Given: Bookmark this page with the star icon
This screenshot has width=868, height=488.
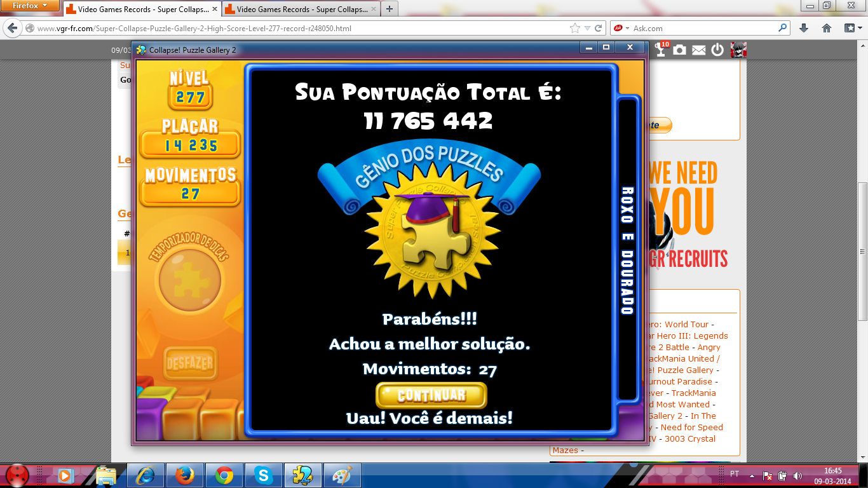Looking at the screenshot, I should pos(575,28).
